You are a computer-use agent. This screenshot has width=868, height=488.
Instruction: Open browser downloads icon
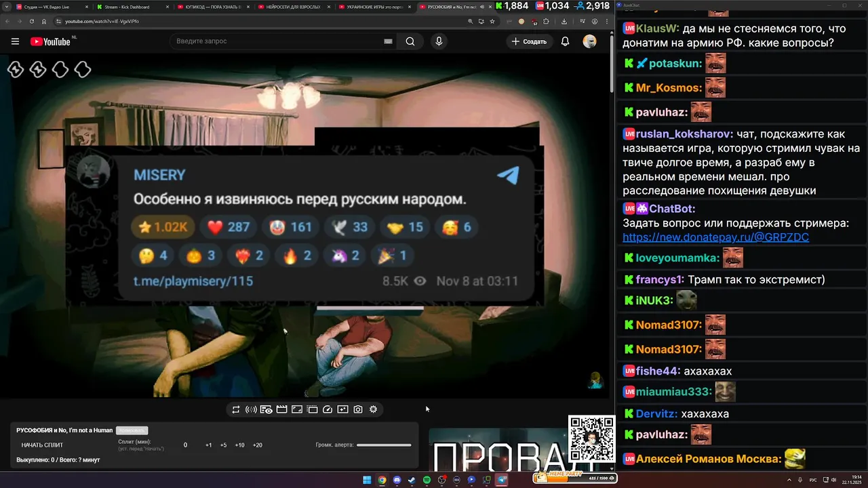[x=564, y=21]
